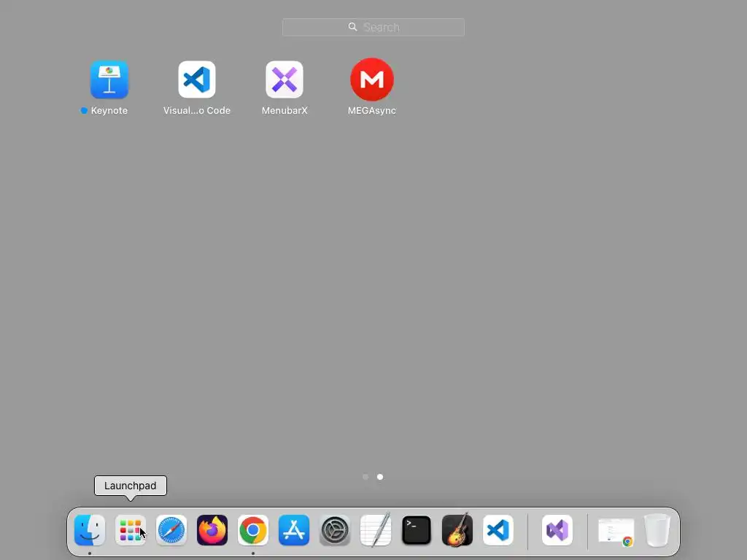This screenshot has width=747, height=560.
Task: Open System Preferences from the Dock
Action: 335,530
